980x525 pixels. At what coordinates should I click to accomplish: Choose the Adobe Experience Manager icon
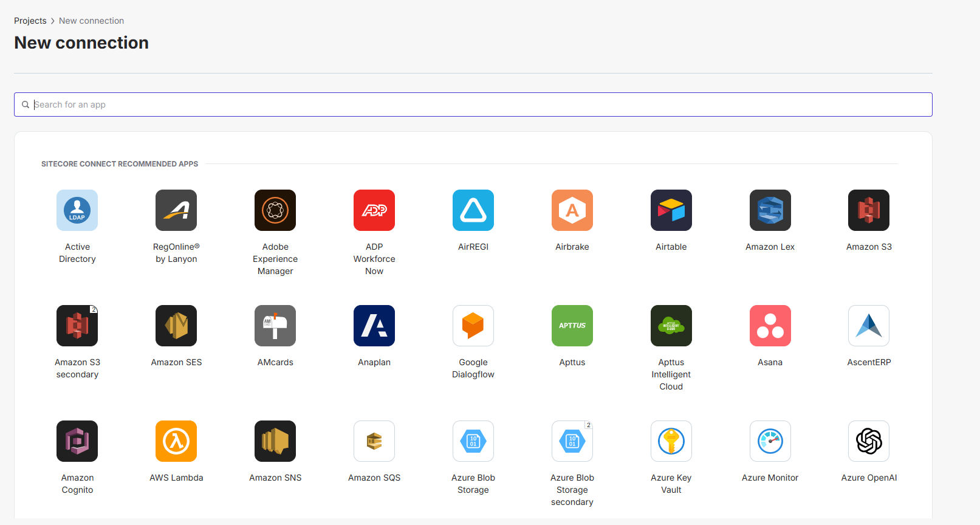pos(275,210)
